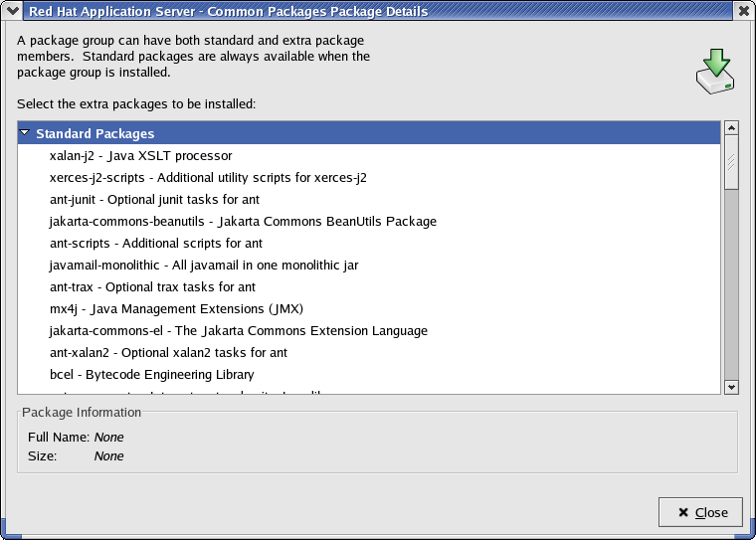Select jakarta-commons-beanutils package row
This screenshot has height=540, width=756.
coord(243,222)
